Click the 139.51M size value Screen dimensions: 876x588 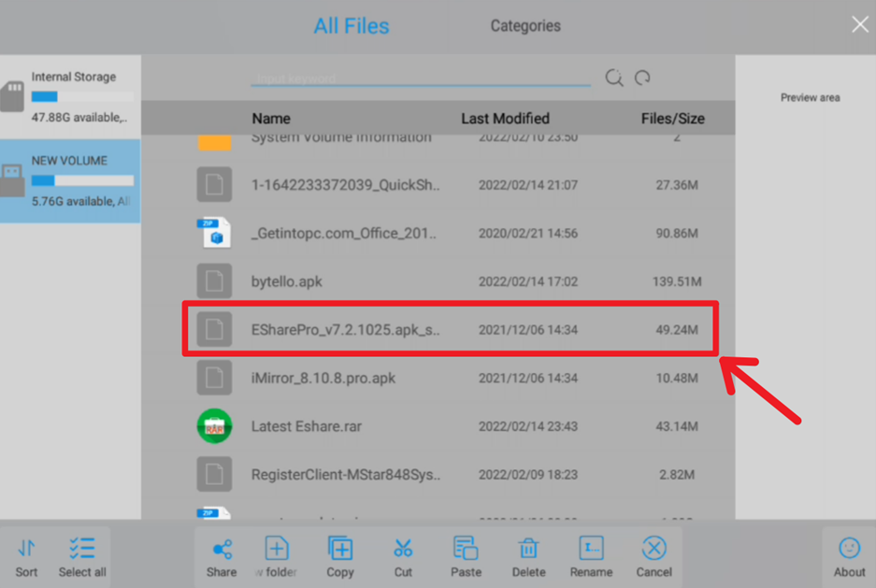tap(677, 281)
